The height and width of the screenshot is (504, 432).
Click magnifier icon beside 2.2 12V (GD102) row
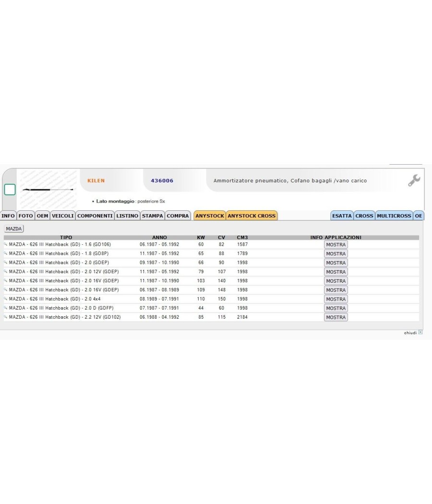tap(5, 317)
